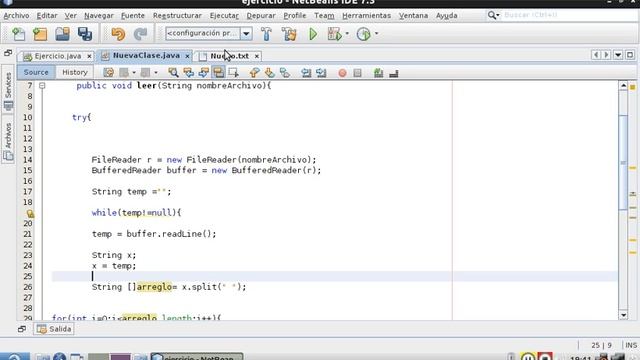Open the configuration combo box

point(209,33)
